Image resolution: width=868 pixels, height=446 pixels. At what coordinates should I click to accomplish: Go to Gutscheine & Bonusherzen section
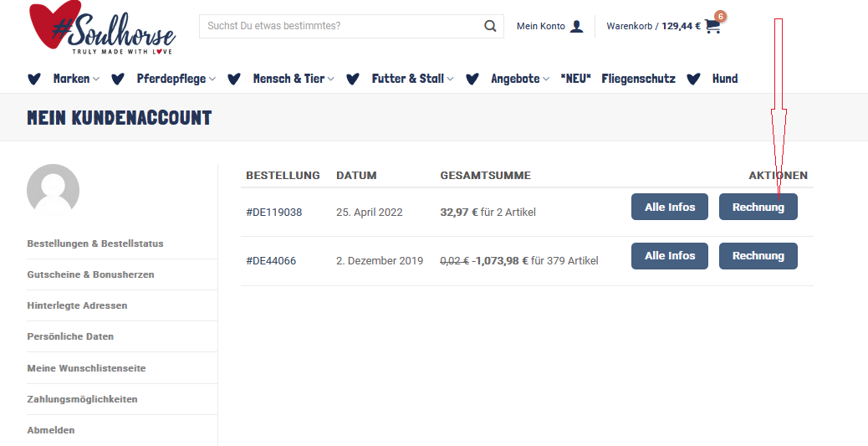91,274
